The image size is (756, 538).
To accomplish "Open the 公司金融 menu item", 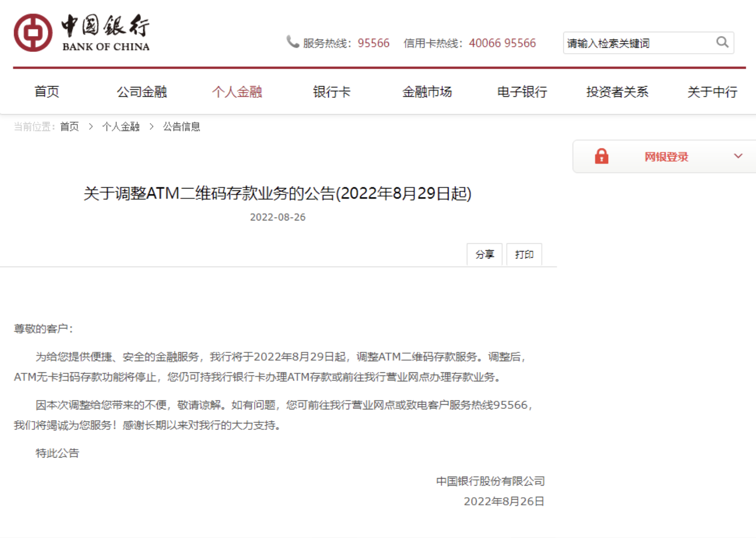I will tap(142, 92).
